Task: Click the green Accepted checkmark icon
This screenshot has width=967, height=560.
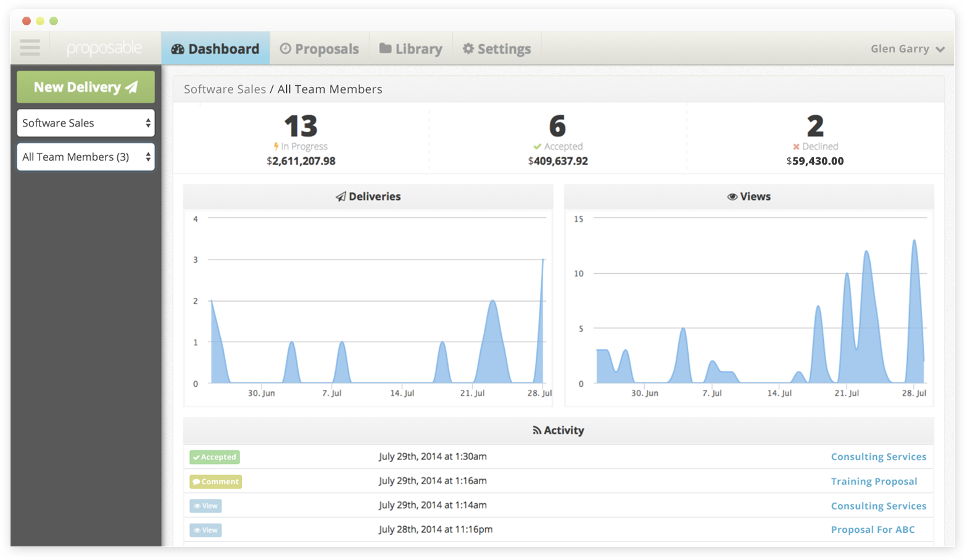Action: (537, 147)
